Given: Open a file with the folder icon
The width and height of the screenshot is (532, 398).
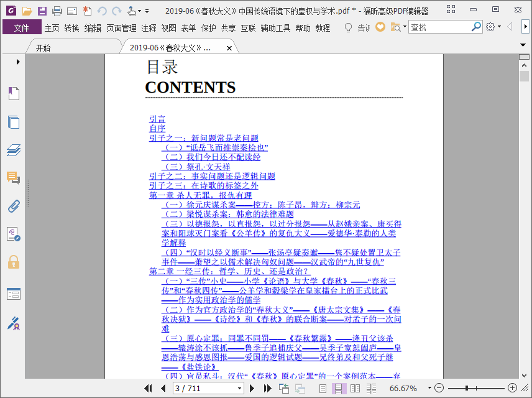Looking at the screenshot, I should click(27, 11).
